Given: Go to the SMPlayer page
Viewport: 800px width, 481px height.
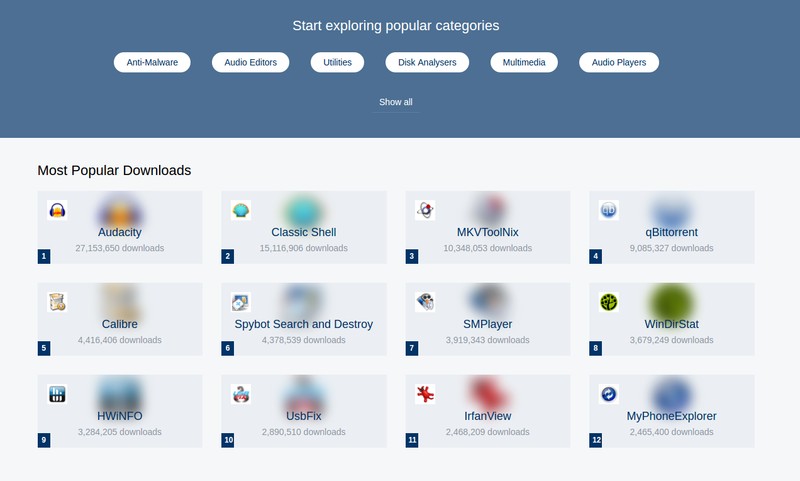Looking at the screenshot, I should [488, 324].
